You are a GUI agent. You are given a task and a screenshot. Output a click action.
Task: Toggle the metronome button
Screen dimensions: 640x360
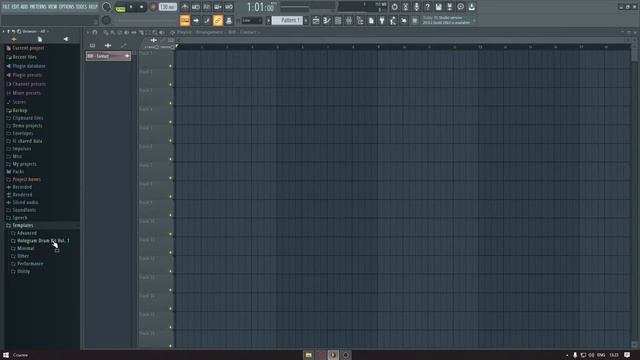click(x=184, y=7)
